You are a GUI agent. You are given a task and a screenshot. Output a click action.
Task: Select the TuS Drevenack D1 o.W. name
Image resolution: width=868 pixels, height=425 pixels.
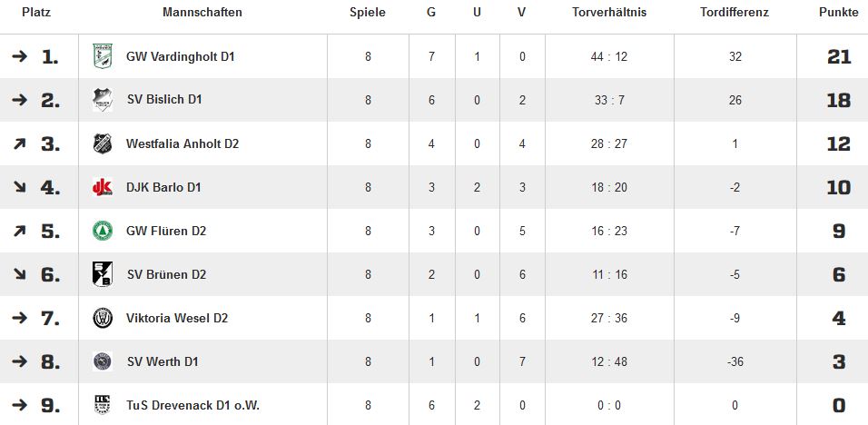tap(193, 405)
